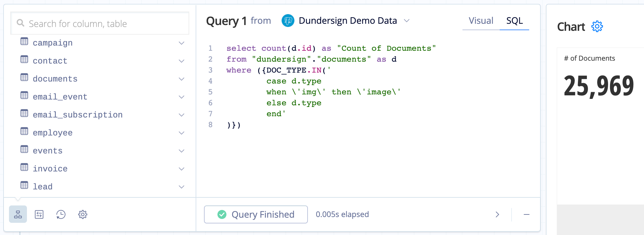Viewport: 644px width, 235px height.
Task: Click the employee table icon
Action: pyautogui.click(x=24, y=131)
